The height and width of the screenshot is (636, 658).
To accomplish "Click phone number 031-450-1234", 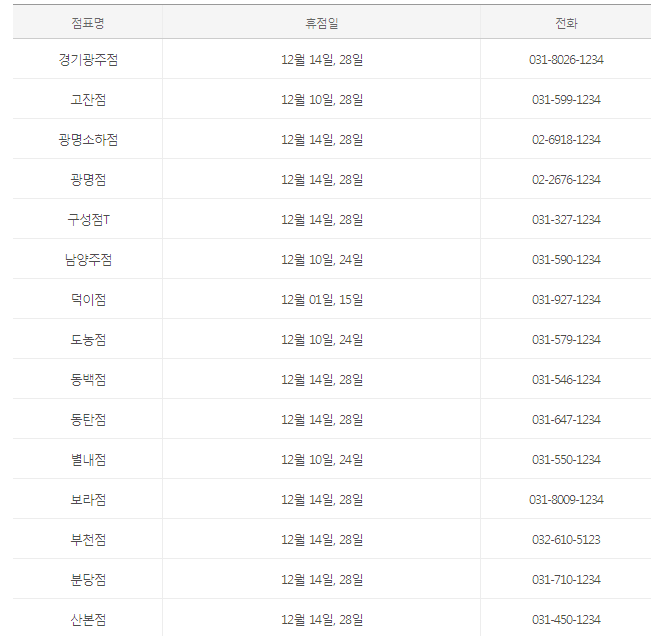I will [566, 620].
